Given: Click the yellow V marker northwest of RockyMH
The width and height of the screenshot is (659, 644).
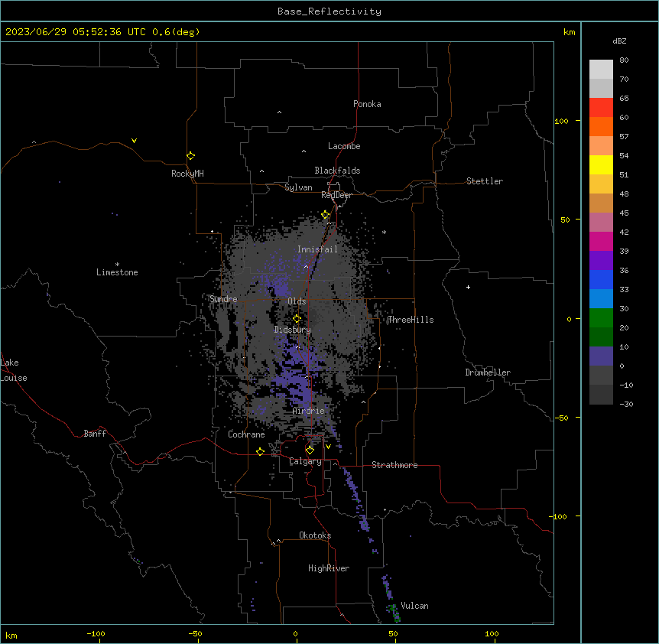Looking at the screenshot, I should coord(134,141).
